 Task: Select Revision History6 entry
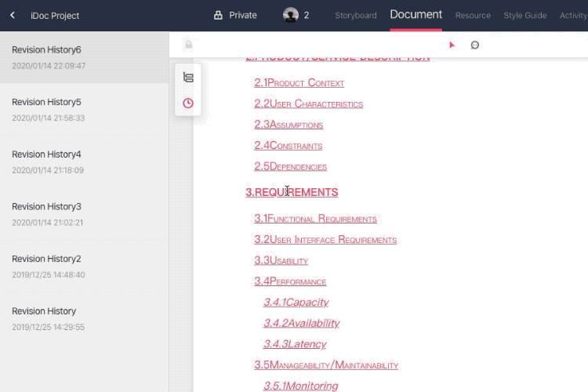[85, 57]
